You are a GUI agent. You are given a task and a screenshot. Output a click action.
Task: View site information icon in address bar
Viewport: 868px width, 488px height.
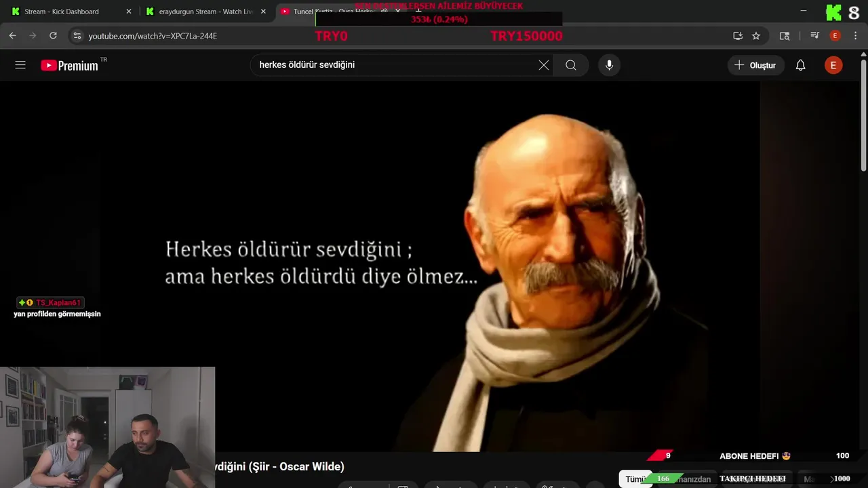coord(77,36)
